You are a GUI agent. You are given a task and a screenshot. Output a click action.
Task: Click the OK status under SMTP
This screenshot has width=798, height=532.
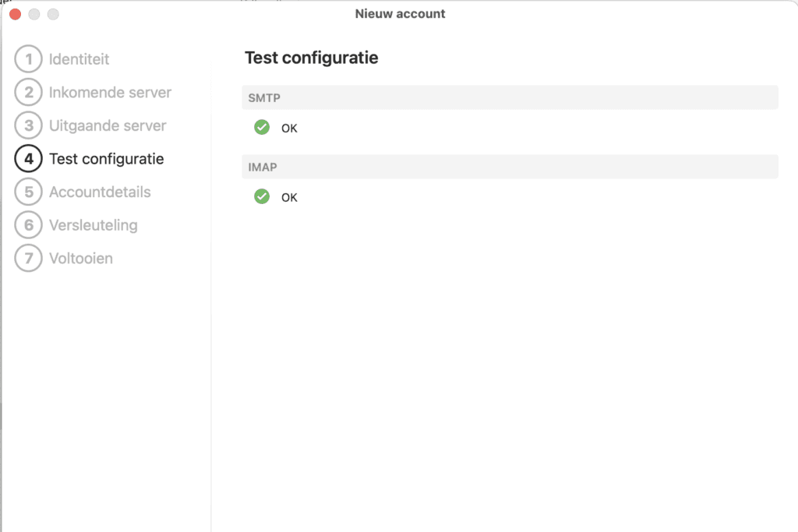[289, 129]
